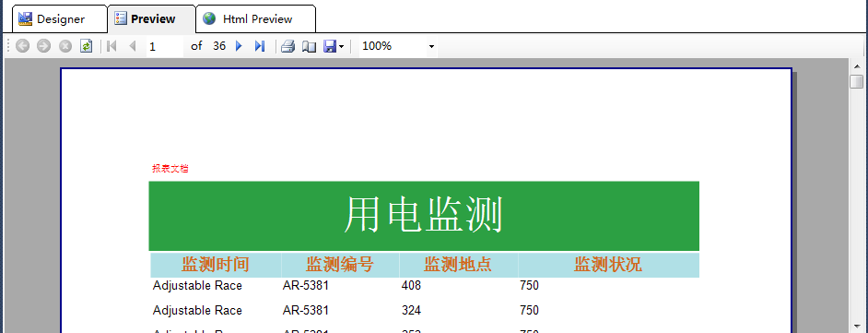Go to the first page
This screenshot has height=333, width=868.
[111, 46]
